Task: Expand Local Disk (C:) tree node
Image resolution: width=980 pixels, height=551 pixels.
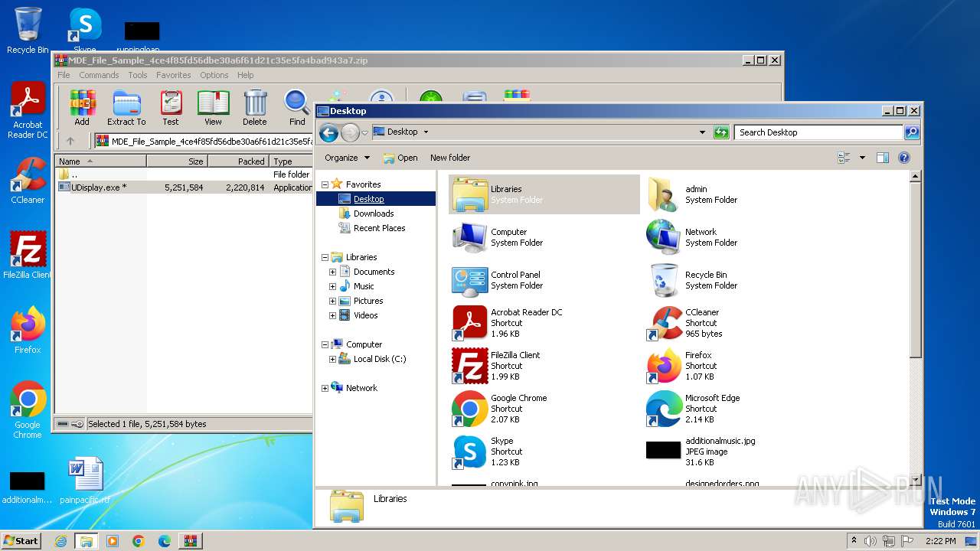Action: [333, 359]
